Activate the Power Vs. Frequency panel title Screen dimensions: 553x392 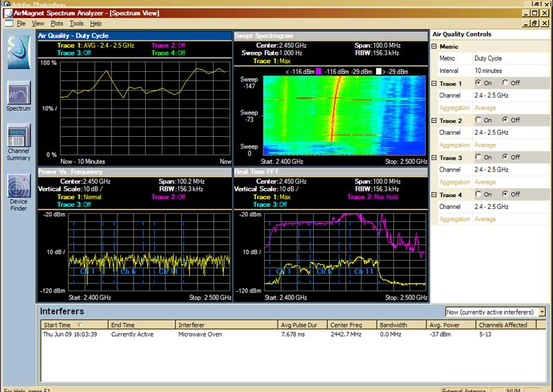pyautogui.click(x=135, y=172)
